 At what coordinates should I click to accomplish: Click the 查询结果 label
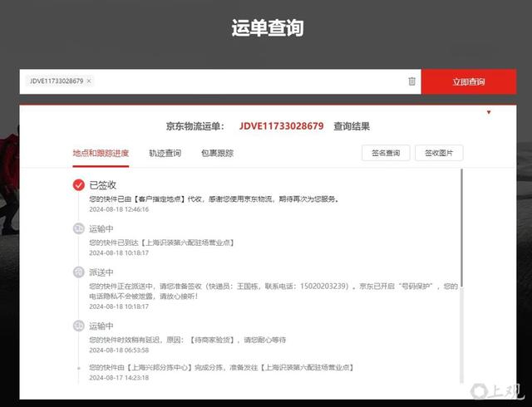pos(352,126)
